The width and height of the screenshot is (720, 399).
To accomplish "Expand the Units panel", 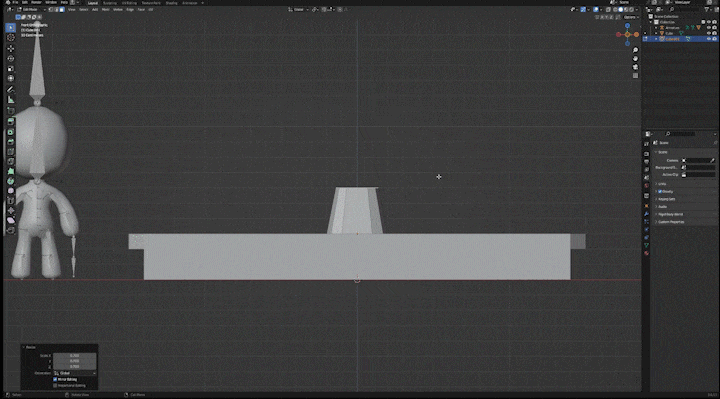I will 662,184.
